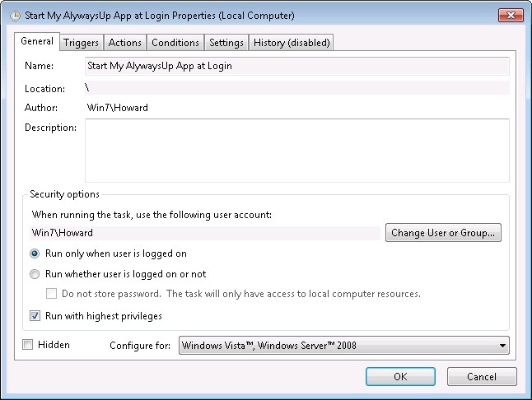View the History (disabled) tab
The image size is (532, 400).
(292, 43)
